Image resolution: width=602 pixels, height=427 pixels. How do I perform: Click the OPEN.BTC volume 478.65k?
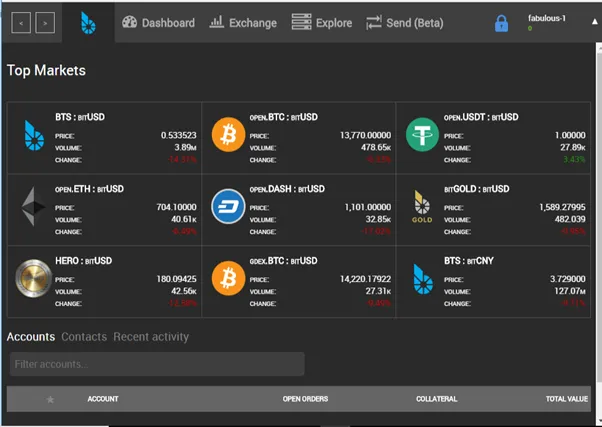tap(376, 147)
